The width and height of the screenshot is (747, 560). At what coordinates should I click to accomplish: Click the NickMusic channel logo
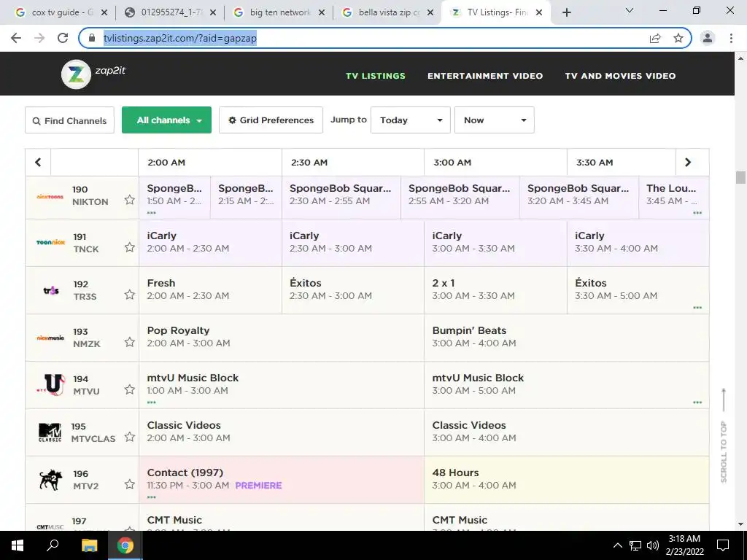50,338
